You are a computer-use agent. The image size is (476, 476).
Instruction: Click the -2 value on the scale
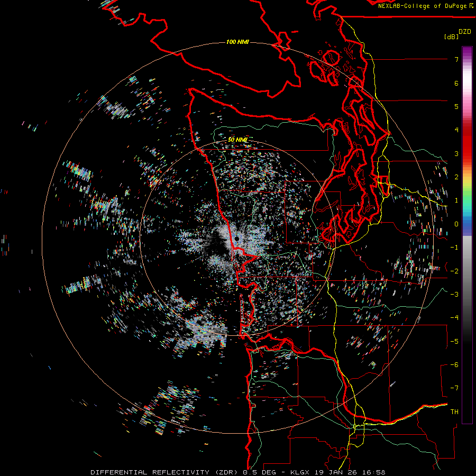tap(454, 271)
